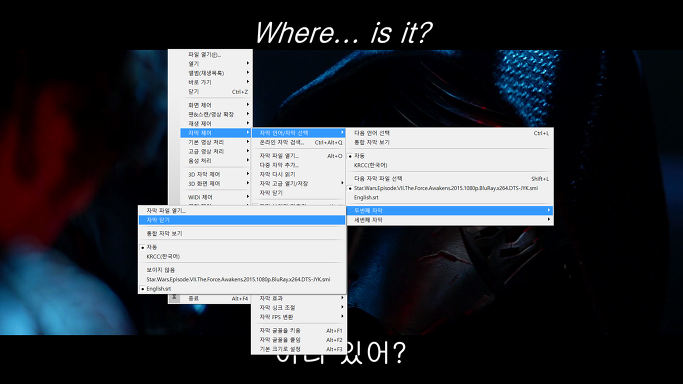Image resolution: width=683 pixels, height=384 pixels.
Task: Choose 다중 자막 추가...
Action: [299, 165]
